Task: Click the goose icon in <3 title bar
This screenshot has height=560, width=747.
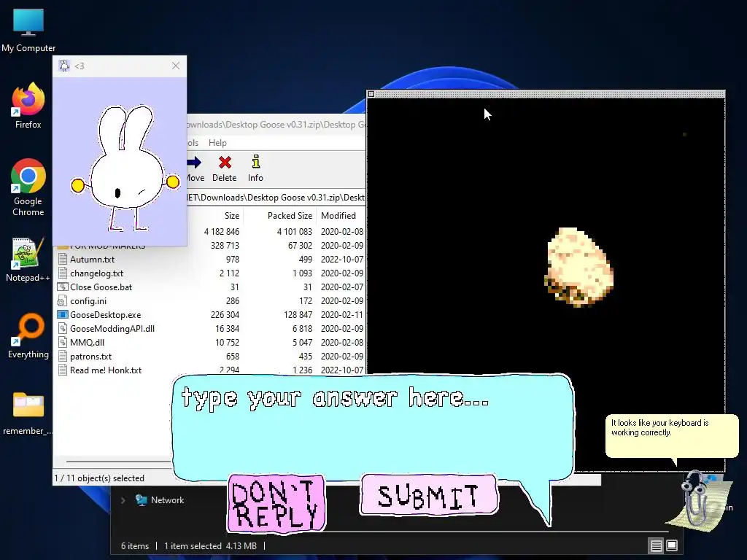Action: pyautogui.click(x=64, y=66)
